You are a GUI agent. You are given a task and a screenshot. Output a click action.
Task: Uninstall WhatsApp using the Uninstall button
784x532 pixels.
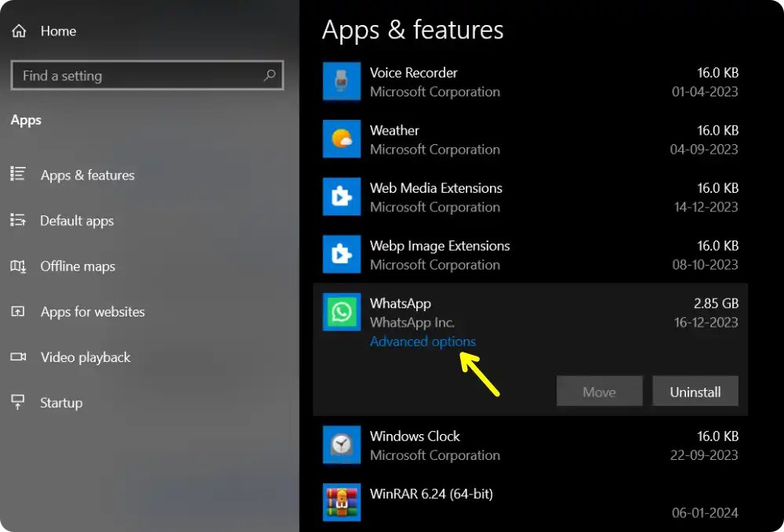[695, 391]
